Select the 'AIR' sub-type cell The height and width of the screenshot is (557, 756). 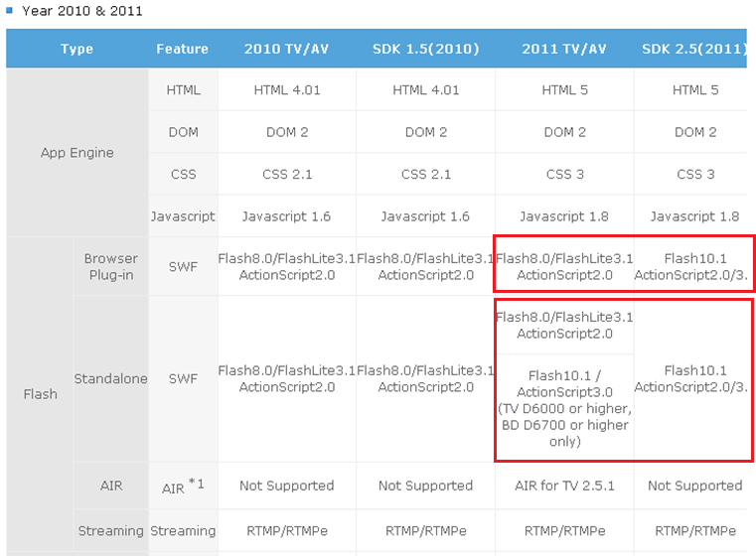pyautogui.click(x=111, y=486)
